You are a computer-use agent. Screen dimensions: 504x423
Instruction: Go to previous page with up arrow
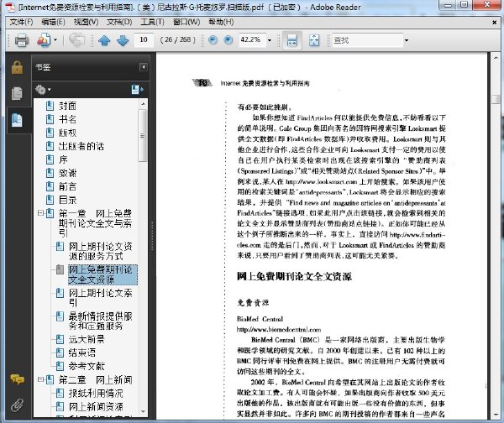(104, 40)
